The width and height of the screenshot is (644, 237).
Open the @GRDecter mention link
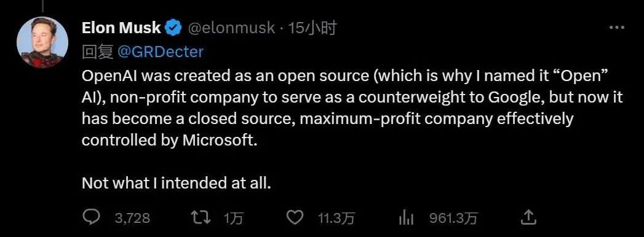160,52
